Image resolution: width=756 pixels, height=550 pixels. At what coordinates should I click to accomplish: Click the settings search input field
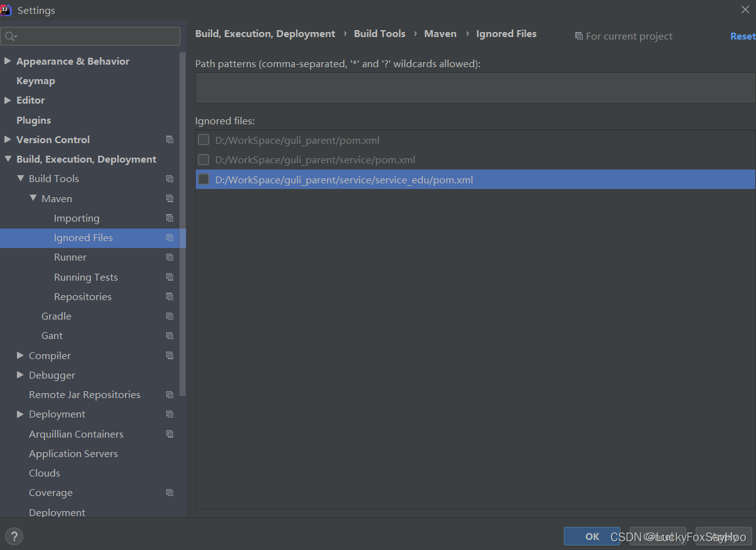(x=90, y=36)
